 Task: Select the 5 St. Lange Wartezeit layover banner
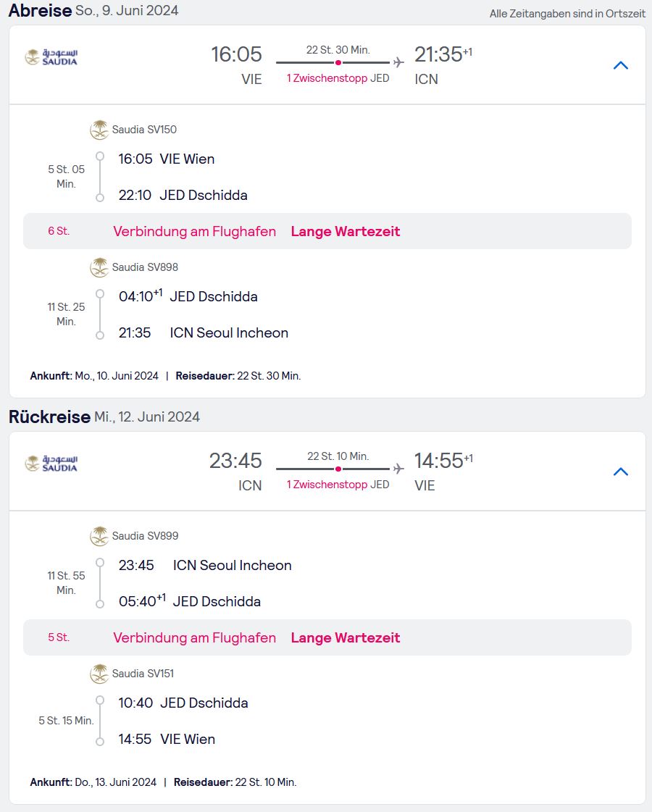tap(327, 637)
